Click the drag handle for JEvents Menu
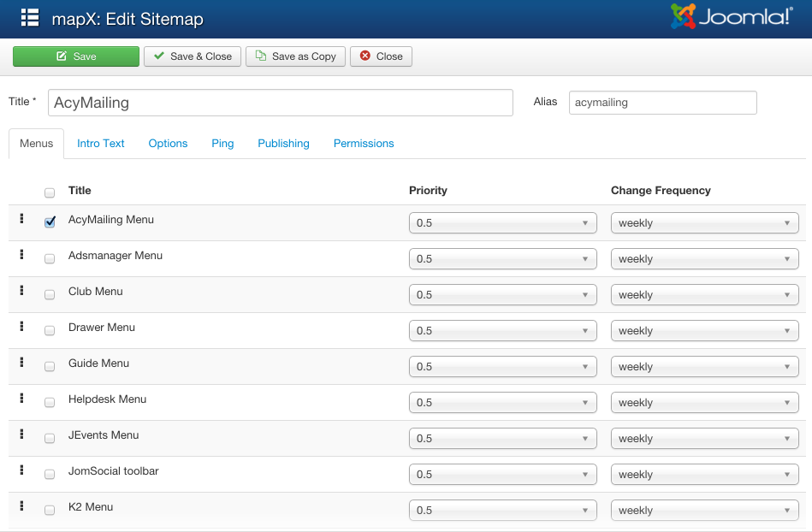812x532 pixels. (21, 434)
